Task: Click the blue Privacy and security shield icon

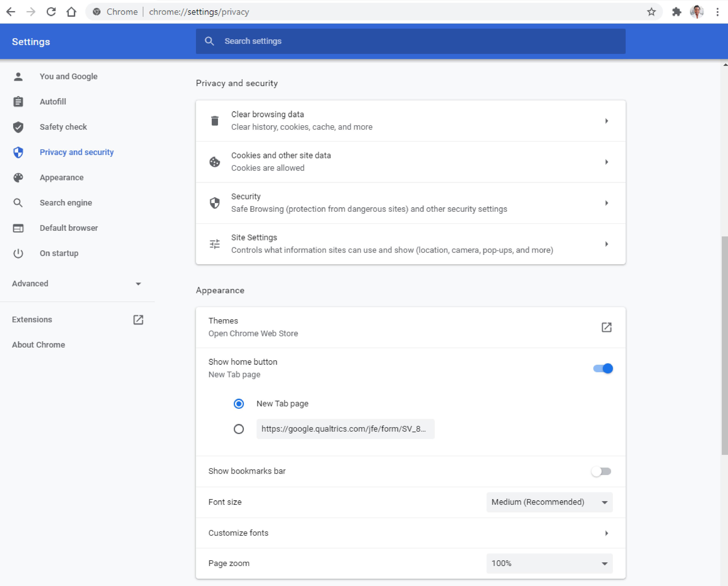Action: (18, 152)
